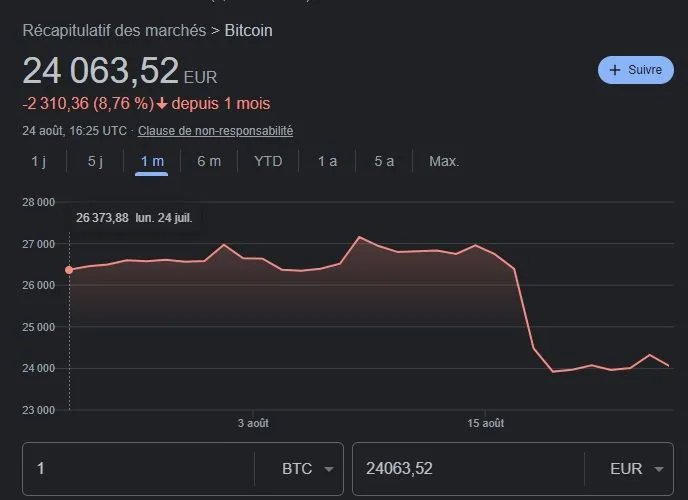Select the 1 m time range tab
The height and width of the screenshot is (500, 688).
pyautogui.click(x=152, y=161)
